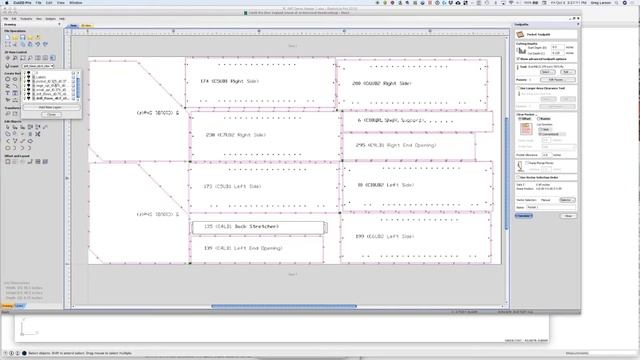The height and width of the screenshot is (360, 640).
Task: Select the Selection arrow tool under Edit Objects
Action: point(8,127)
